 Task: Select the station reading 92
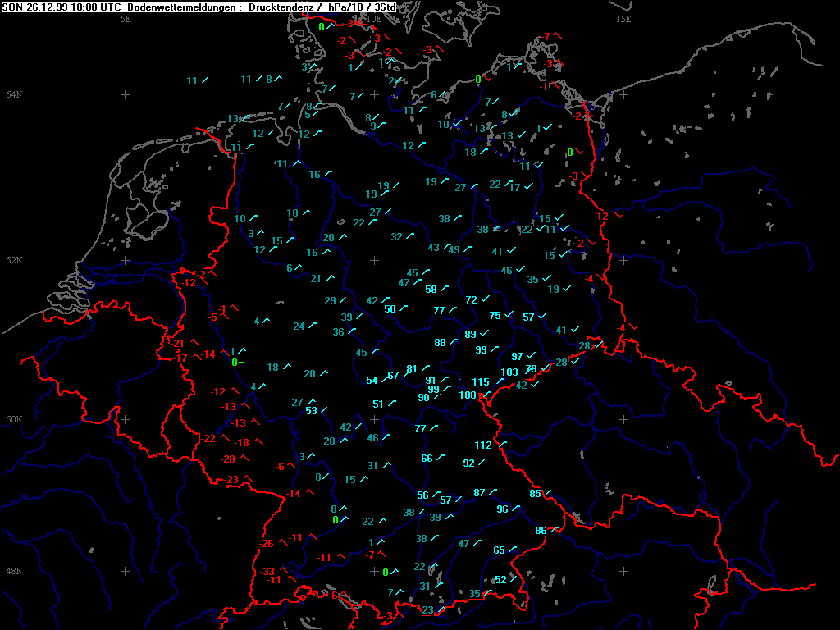[469, 463]
